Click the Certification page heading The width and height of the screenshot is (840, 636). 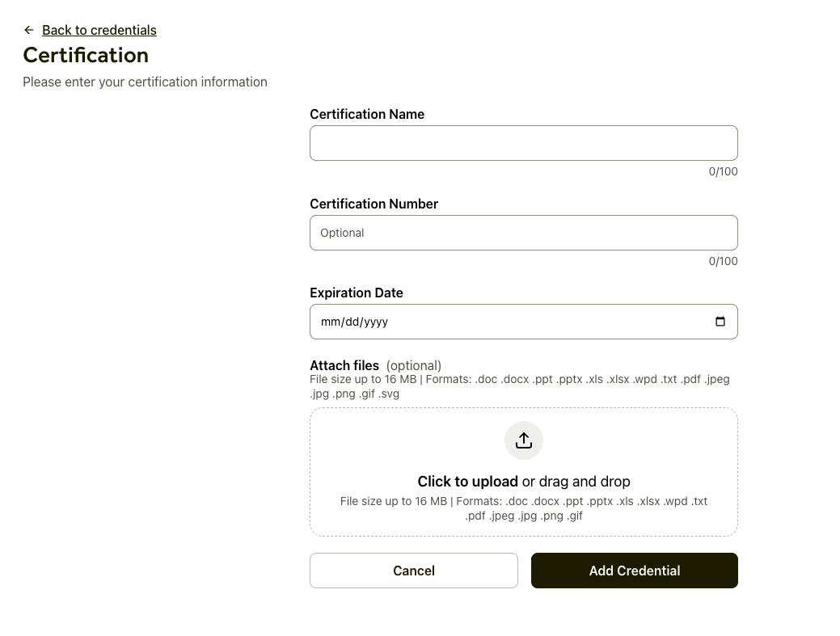86,55
